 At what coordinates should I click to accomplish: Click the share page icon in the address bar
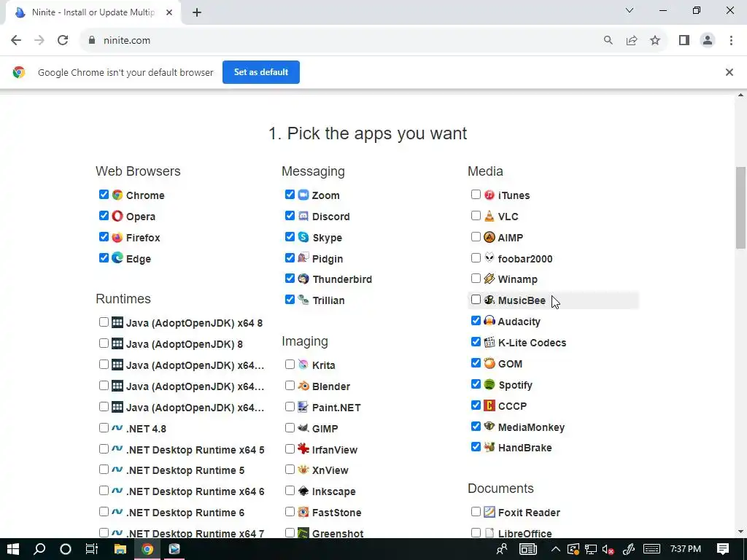[x=632, y=41]
